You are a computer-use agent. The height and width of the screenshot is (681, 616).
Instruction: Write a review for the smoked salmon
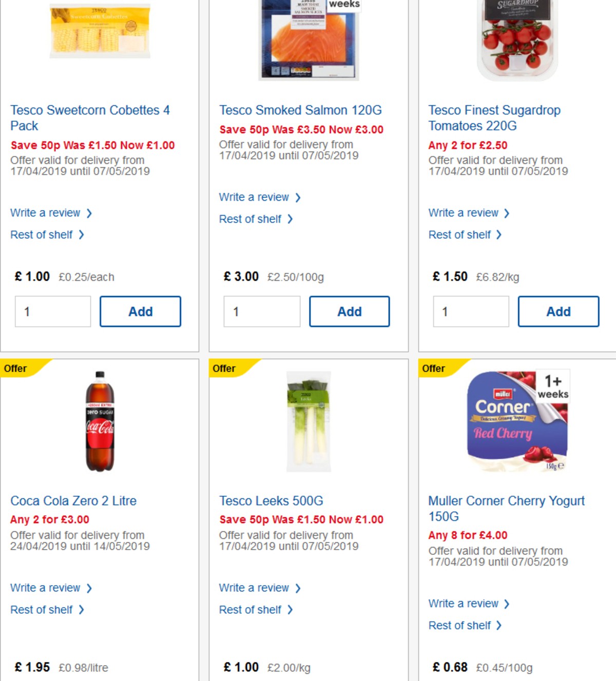pyautogui.click(x=255, y=197)
